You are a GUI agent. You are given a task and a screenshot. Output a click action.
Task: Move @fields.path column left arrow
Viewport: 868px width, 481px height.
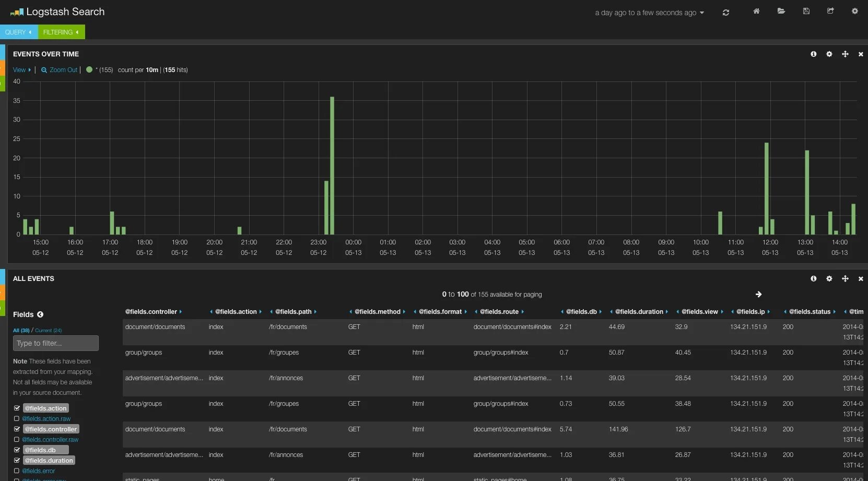(x=271, y=312)
